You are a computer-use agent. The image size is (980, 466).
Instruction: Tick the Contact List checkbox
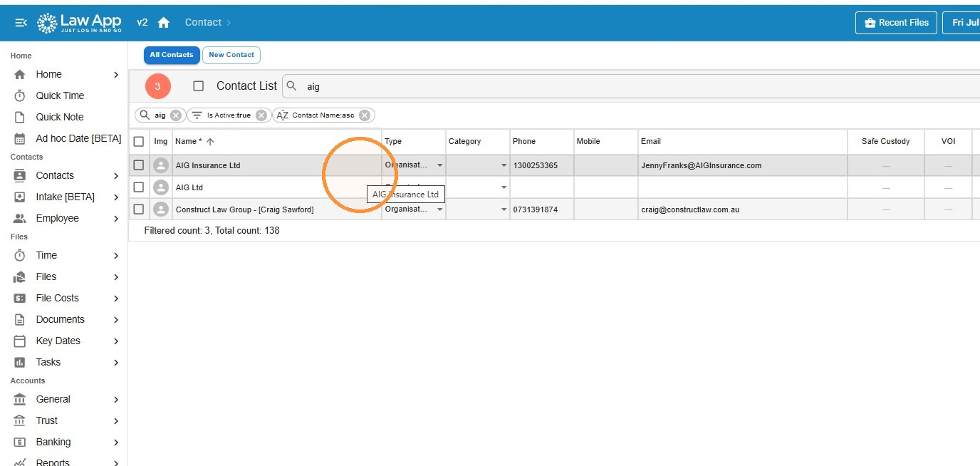pyautogui.click(x=199, y=86)
